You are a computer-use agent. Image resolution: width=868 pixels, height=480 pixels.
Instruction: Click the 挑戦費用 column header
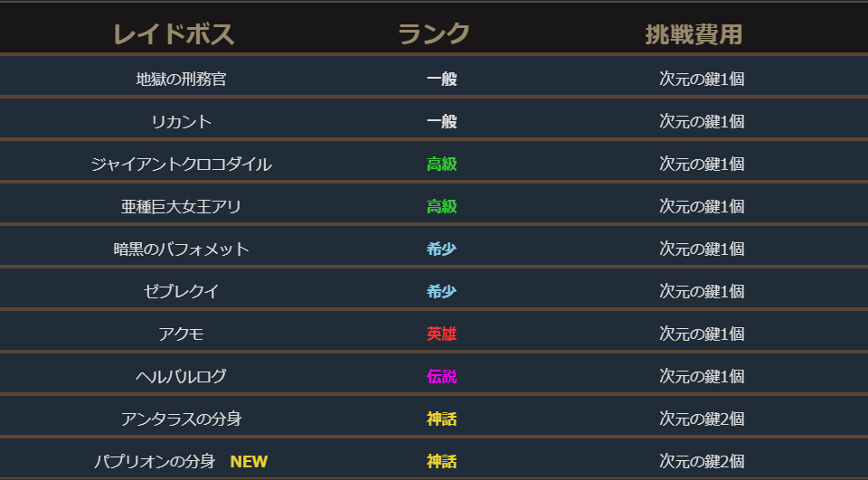(x=693, y=34)
